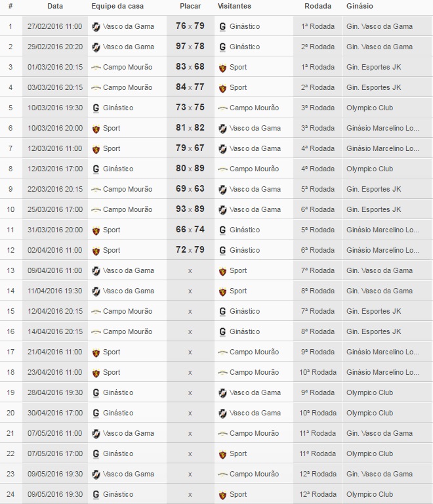
Task: Click the Ginásio column header
Action: [x=360, y=6]
